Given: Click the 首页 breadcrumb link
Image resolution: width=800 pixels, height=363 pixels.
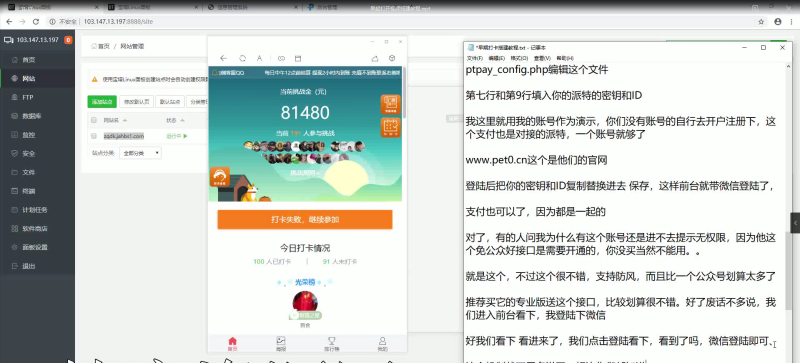Looking at the screenshot, I should 101,46.
